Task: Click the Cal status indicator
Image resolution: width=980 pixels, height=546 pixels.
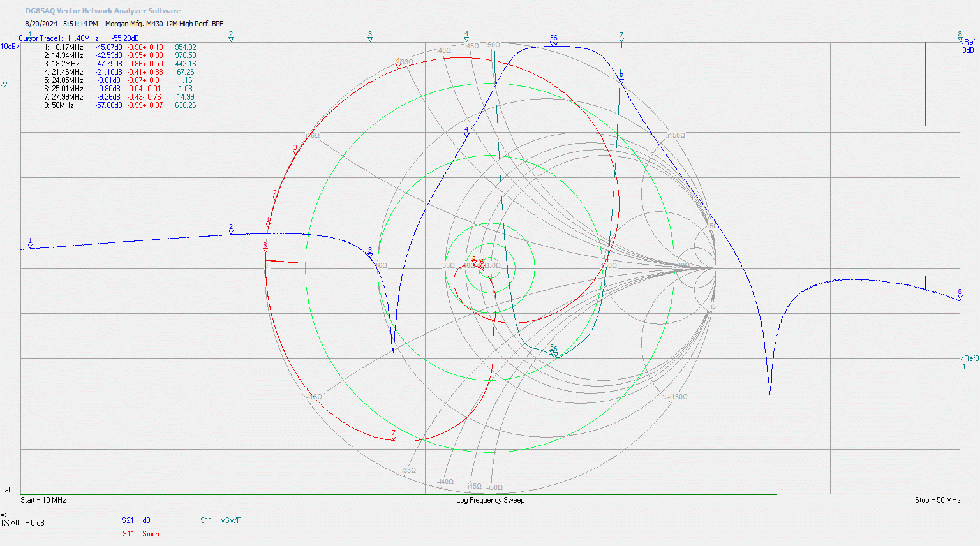Action: pos(5,490)
